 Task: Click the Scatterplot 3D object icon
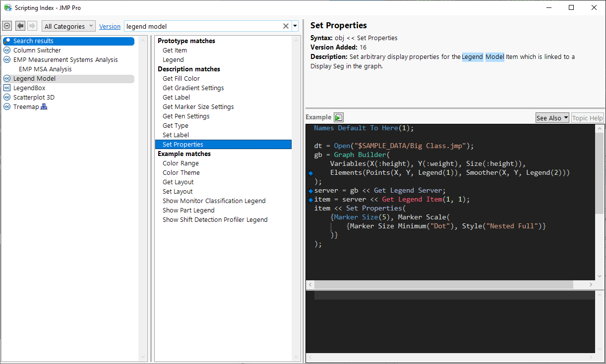point(7,97)
